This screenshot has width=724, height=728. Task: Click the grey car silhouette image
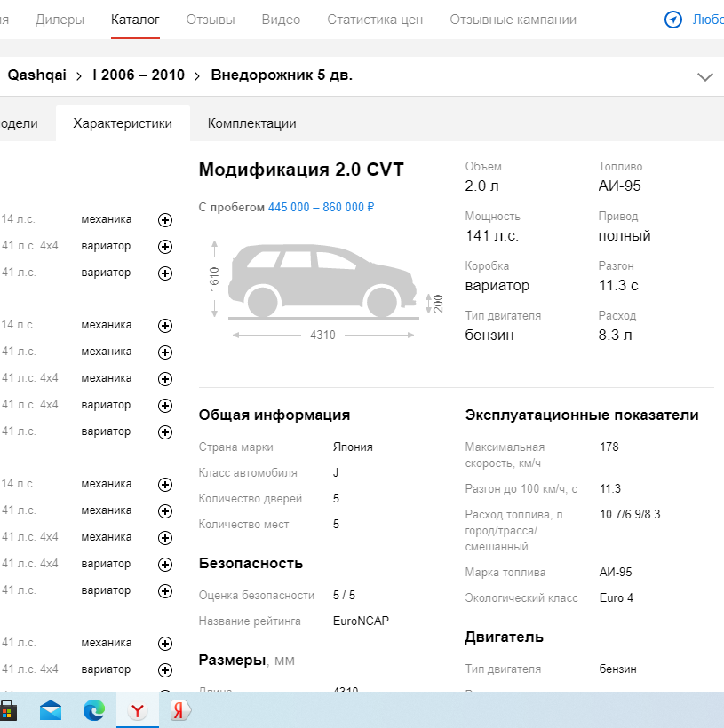323,281
